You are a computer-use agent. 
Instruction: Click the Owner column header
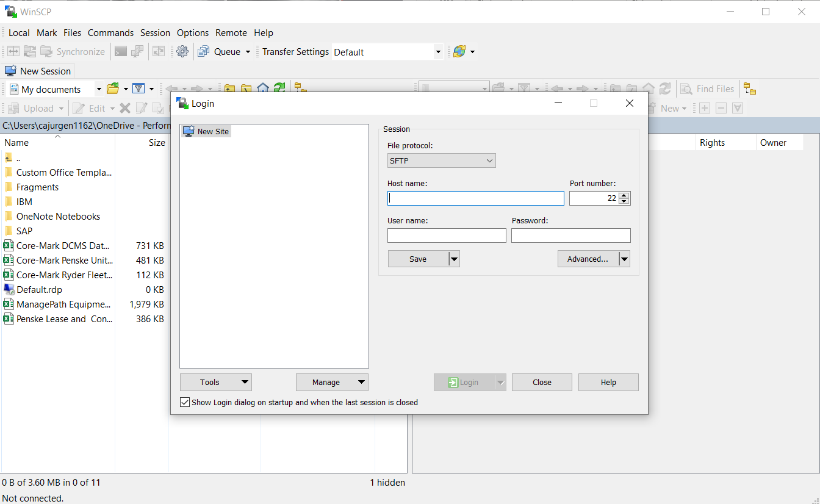pyautogui.click(x=780, y=142)
